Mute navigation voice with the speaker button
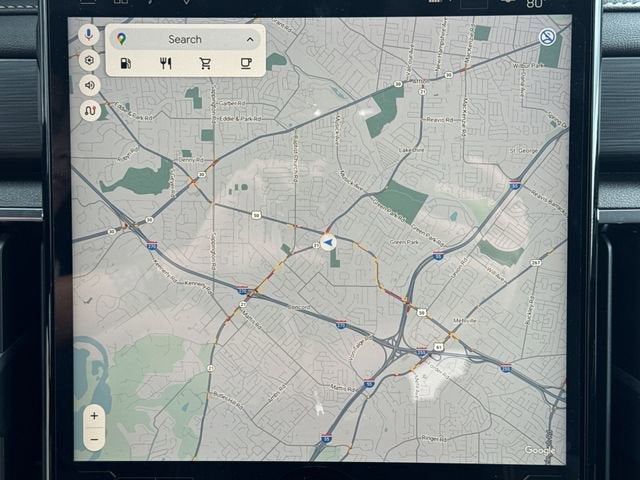This screenshot has height=480, width=640. tap(89, 85)
